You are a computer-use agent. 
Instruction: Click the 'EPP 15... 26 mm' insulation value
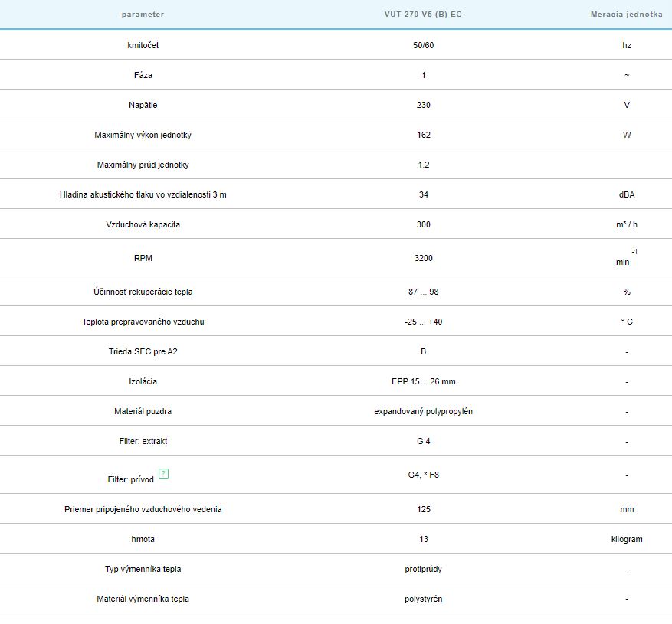tap(423, 381)
